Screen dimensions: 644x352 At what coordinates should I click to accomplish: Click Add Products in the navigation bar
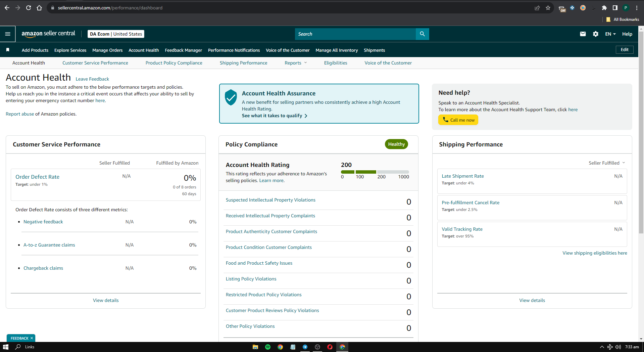35,50
